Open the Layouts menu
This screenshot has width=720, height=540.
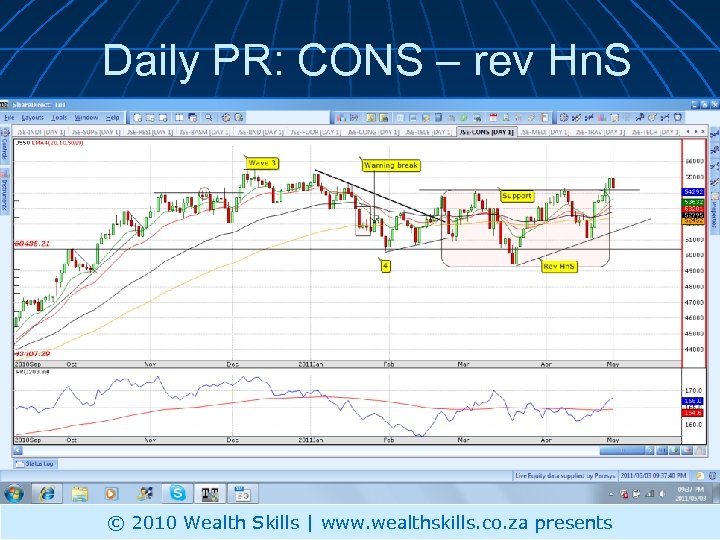coord(32,118)
